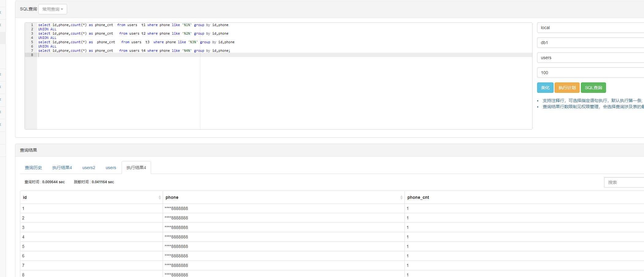Click the 脱敏时间 0.041164 sec text
The image size is (644, 277).
click(94, 182)
